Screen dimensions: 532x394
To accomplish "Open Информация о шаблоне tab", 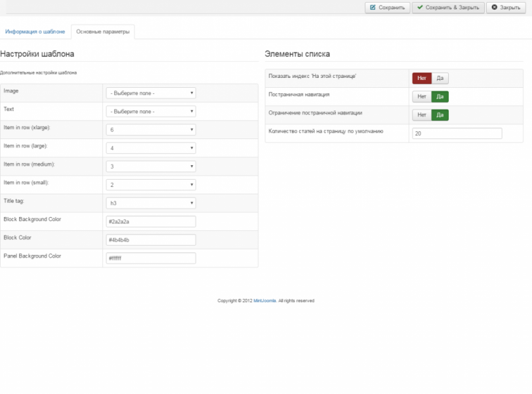I will point(35,32).
